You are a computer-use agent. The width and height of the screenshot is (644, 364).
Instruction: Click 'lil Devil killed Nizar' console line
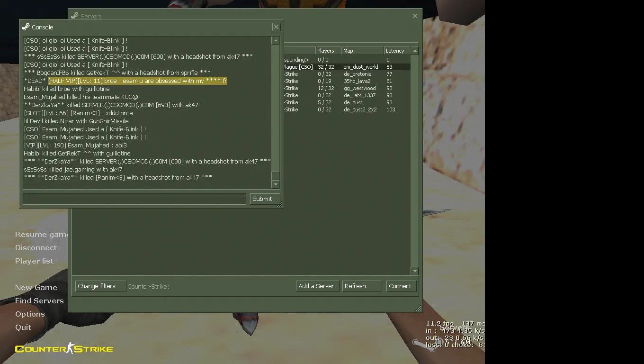click(x=76, y=121)
